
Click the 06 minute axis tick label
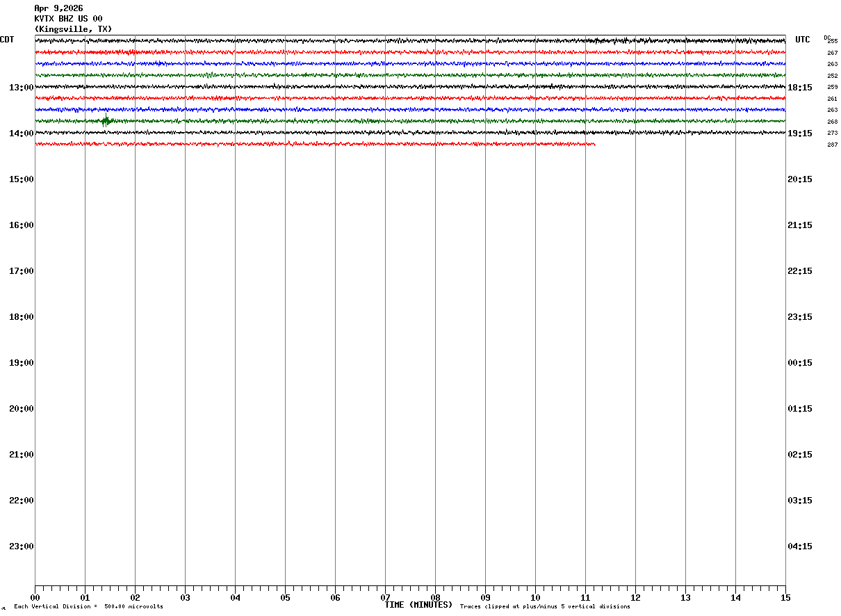pyautogui.click(x=335, y=597)
